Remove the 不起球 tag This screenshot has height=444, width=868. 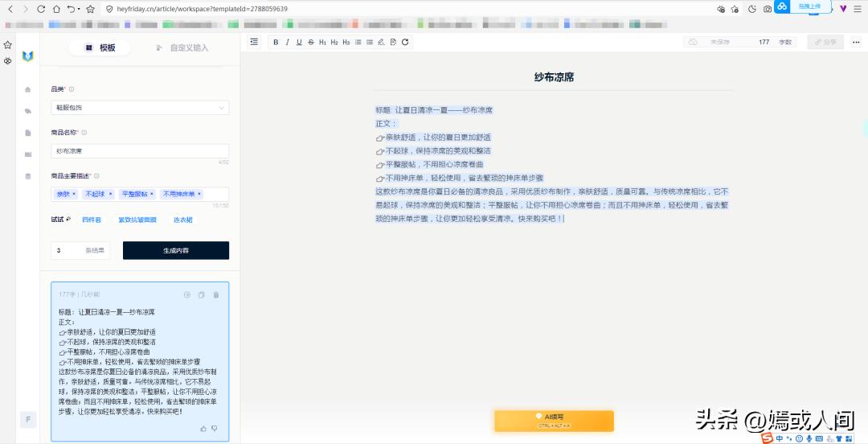click(x=110, y=194)
